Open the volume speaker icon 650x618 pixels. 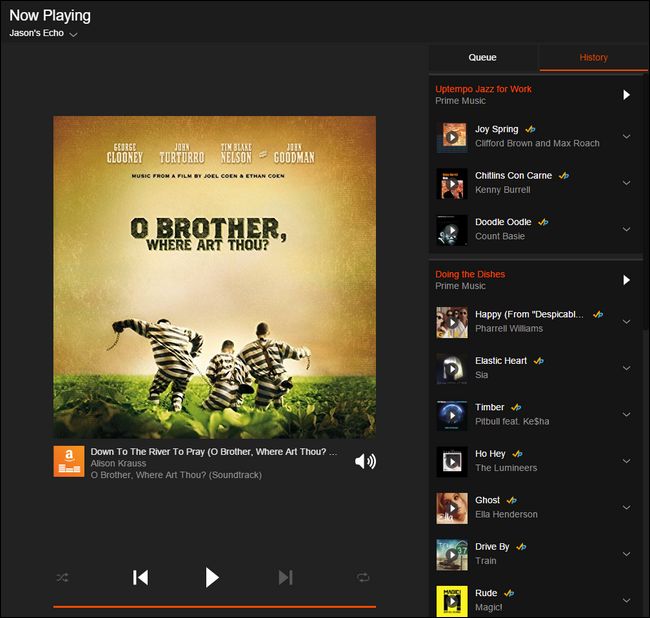coord(365,461)
